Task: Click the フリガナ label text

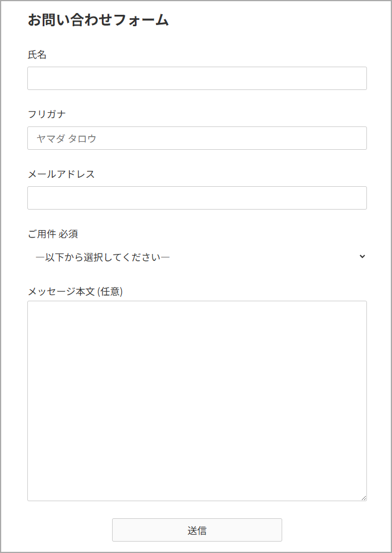Action: click(47, 114)
